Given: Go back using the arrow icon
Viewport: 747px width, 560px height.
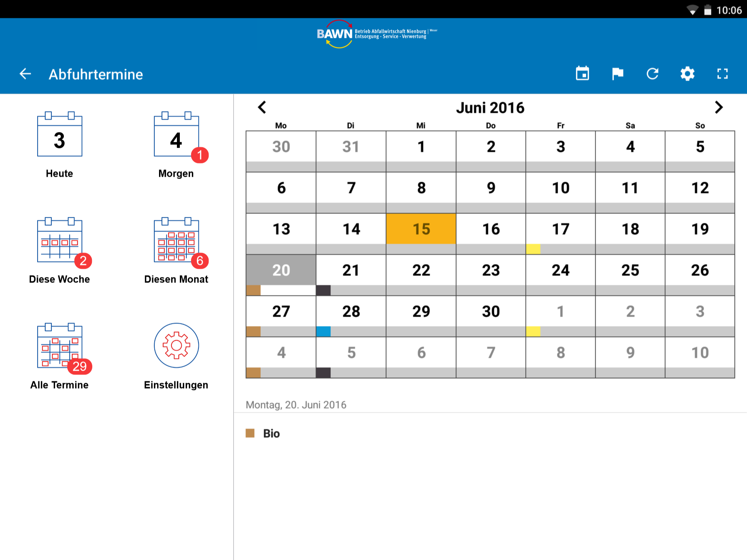Looking at the screenshot, I should [x=25, y=74].
